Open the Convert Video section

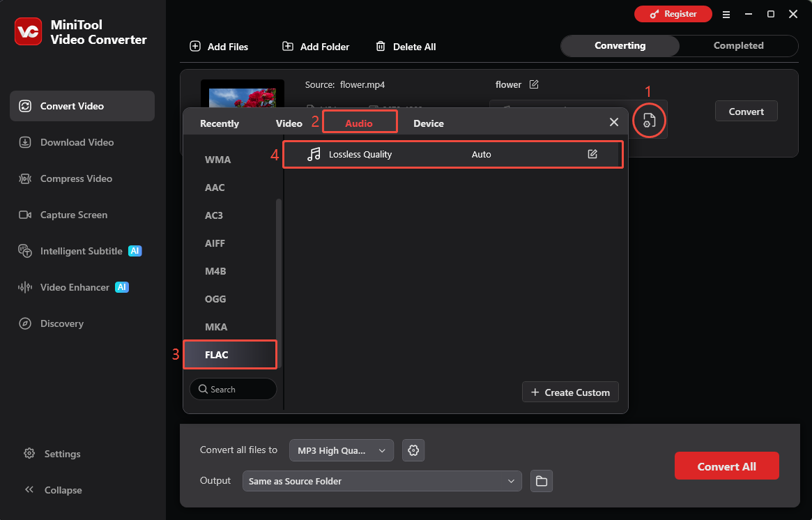pos(82,106)
